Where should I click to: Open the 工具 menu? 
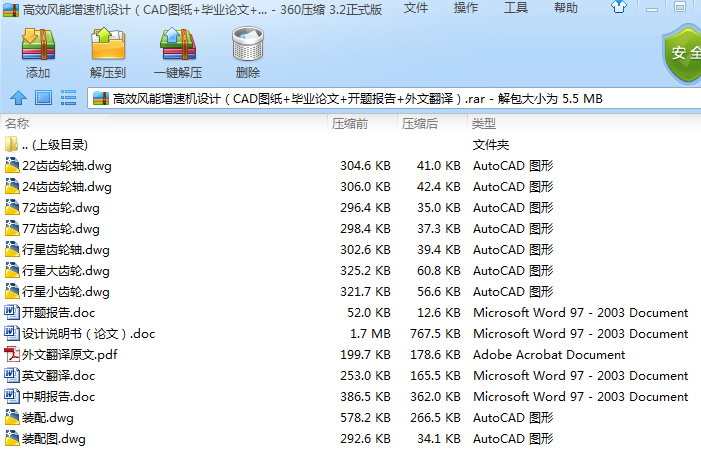[x=516, y=8]
